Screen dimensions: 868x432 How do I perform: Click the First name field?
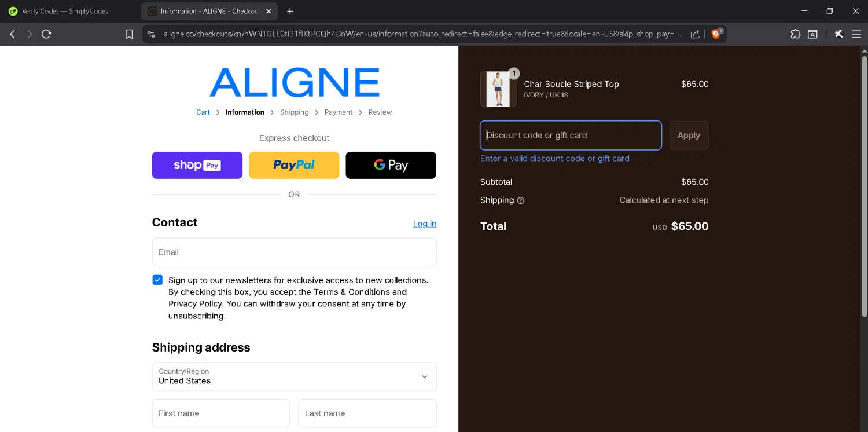(x=221, y=413)
